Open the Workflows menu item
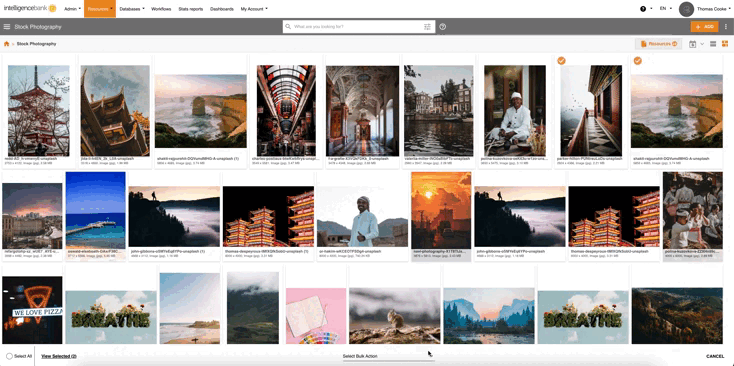This screenshot has width=734, height=366. [161, 9]
